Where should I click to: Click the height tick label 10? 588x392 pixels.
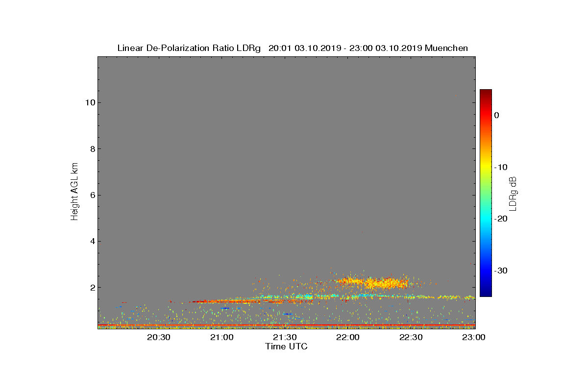[x=90, y=102]
